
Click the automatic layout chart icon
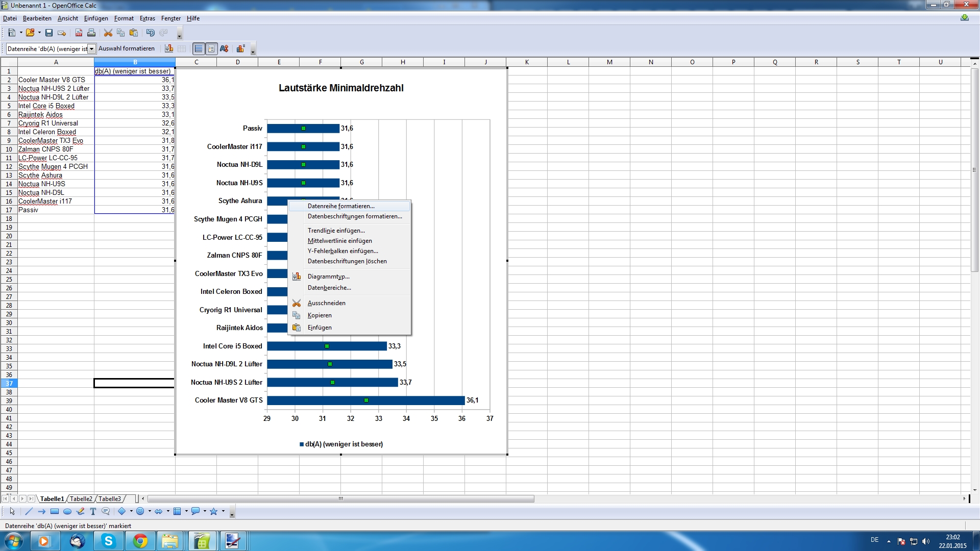coord(240,48)
